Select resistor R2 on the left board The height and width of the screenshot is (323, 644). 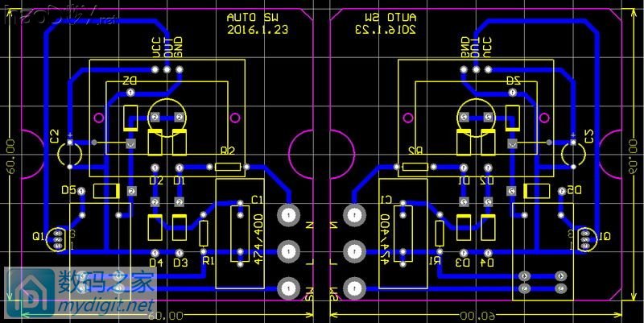229,167
